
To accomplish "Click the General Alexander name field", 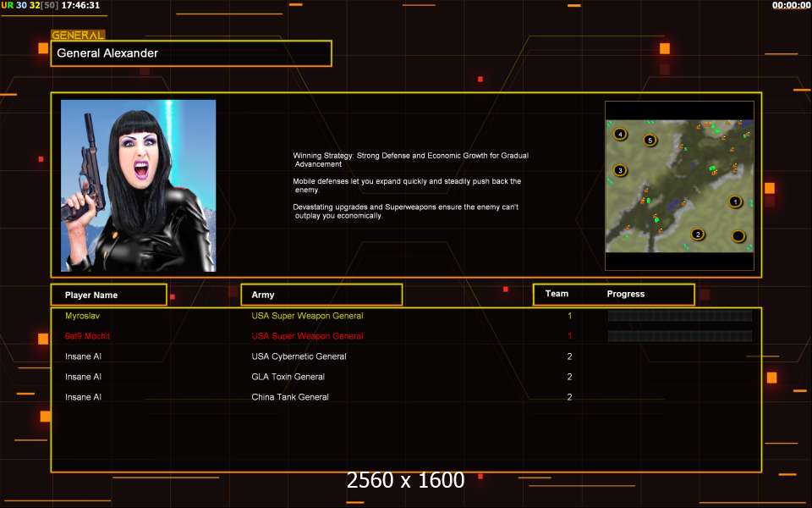I will [x=191, y=53].
